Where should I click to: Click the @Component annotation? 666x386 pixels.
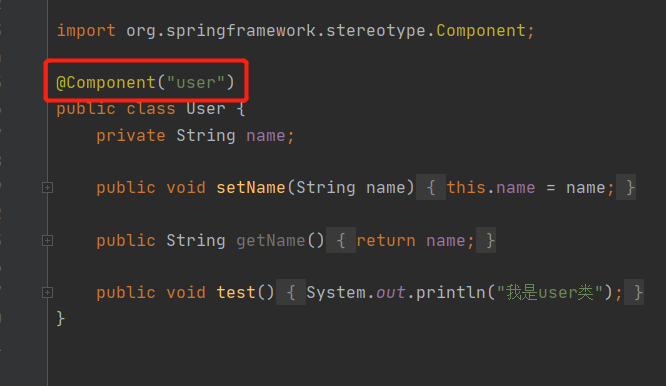coord(106,82)
